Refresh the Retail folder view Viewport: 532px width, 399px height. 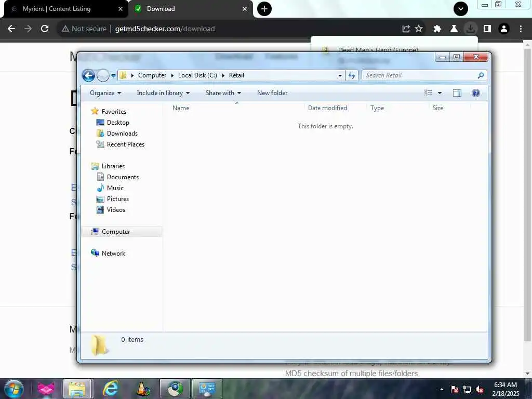tap(352, 76)
